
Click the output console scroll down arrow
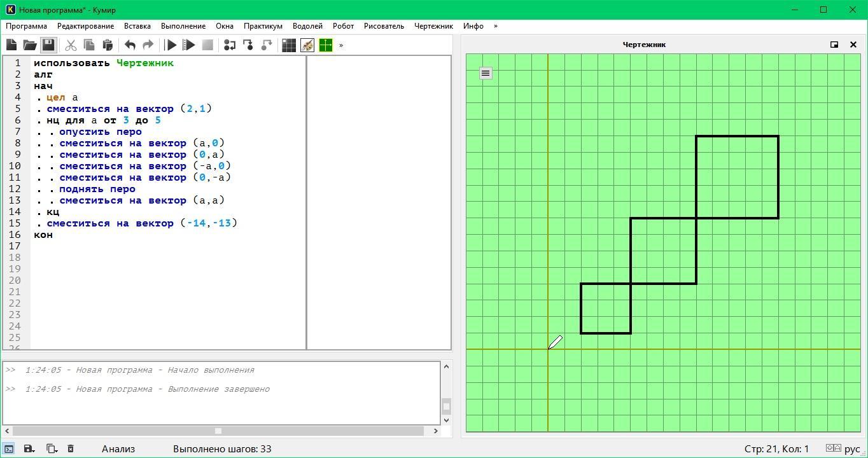(446, 420)
